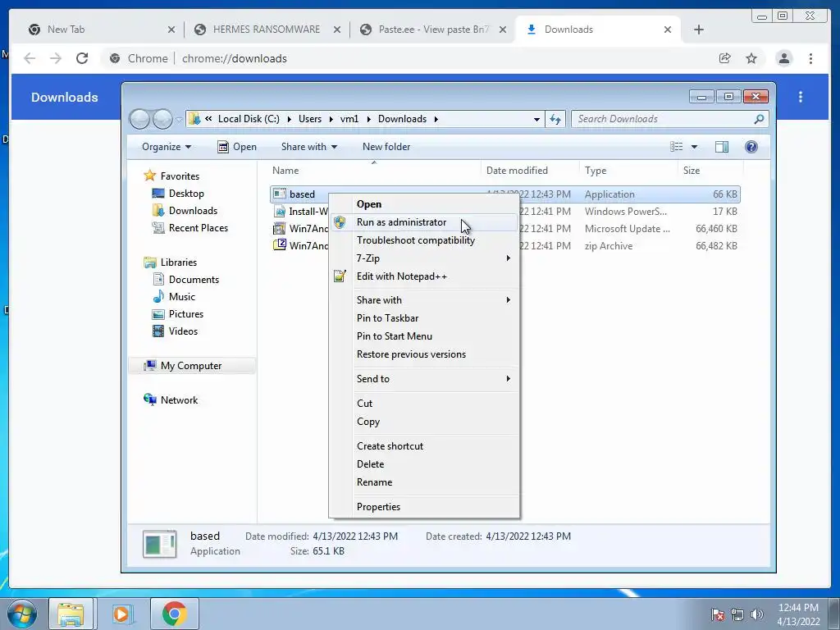Click Chrome's back arrow
840x630 pixels.
pyautogui.click(x=30, y=58)
